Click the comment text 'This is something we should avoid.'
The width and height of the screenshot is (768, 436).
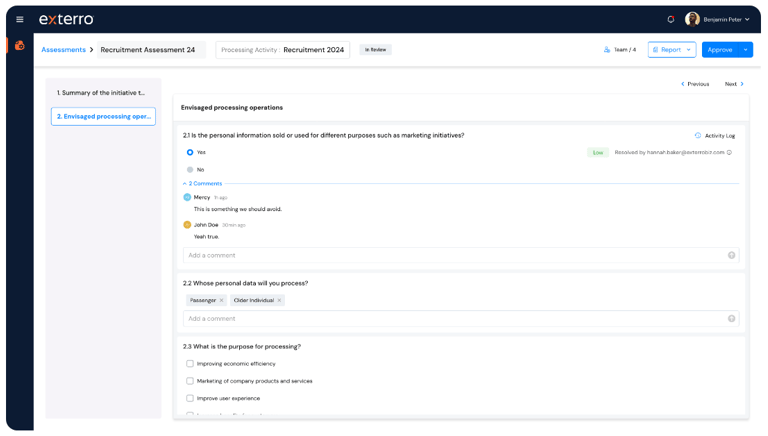coord(238,209)
